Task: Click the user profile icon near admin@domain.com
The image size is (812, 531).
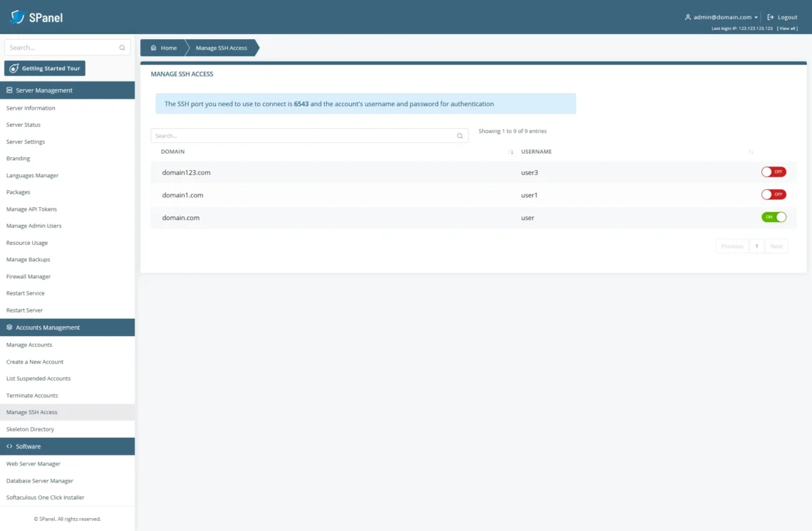Action: 687,17
